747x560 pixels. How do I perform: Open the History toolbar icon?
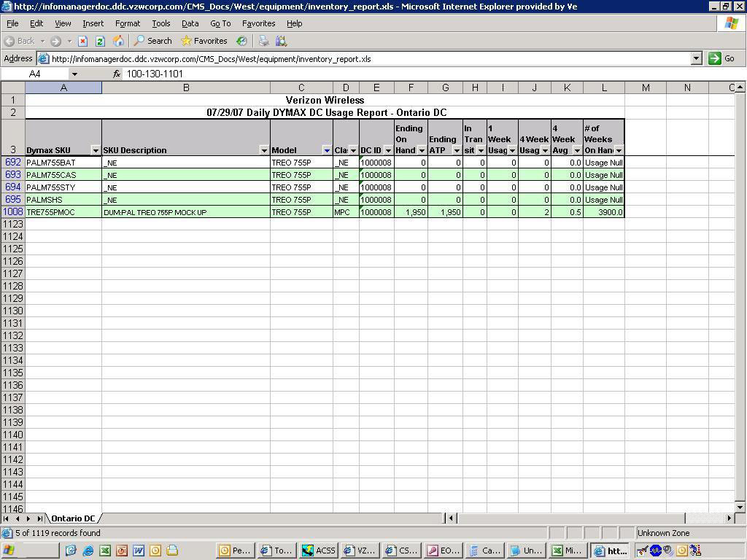click(241, 41)
